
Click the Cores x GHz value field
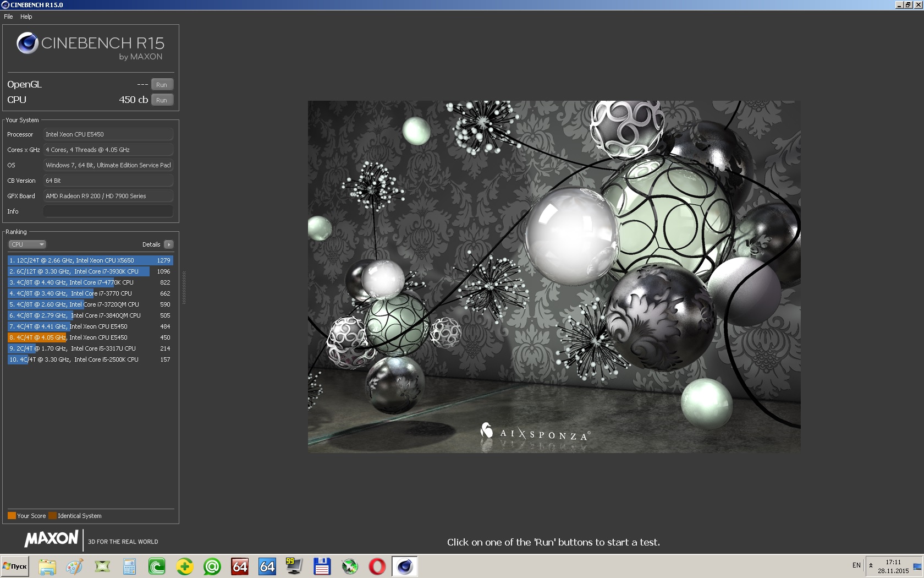pos(108,150)
